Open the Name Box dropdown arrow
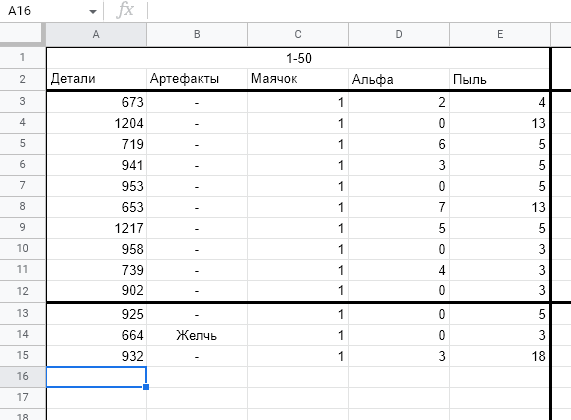The image size is (571, 420). (x=93, y=12)
